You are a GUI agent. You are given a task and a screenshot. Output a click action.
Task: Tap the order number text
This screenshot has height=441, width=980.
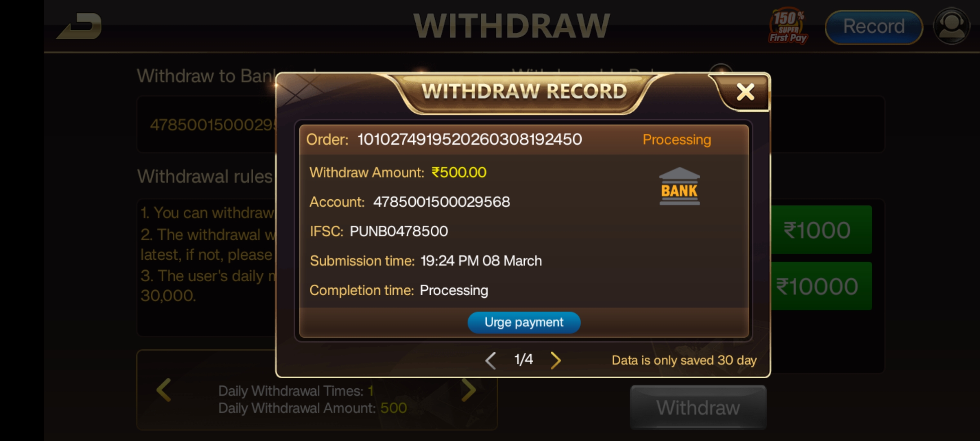coord(470,140)
